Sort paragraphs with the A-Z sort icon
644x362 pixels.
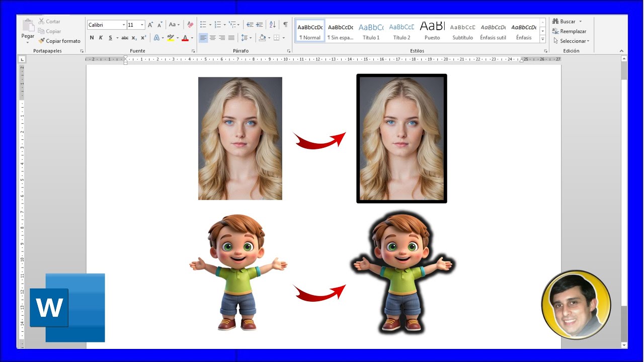coord(272,25)
